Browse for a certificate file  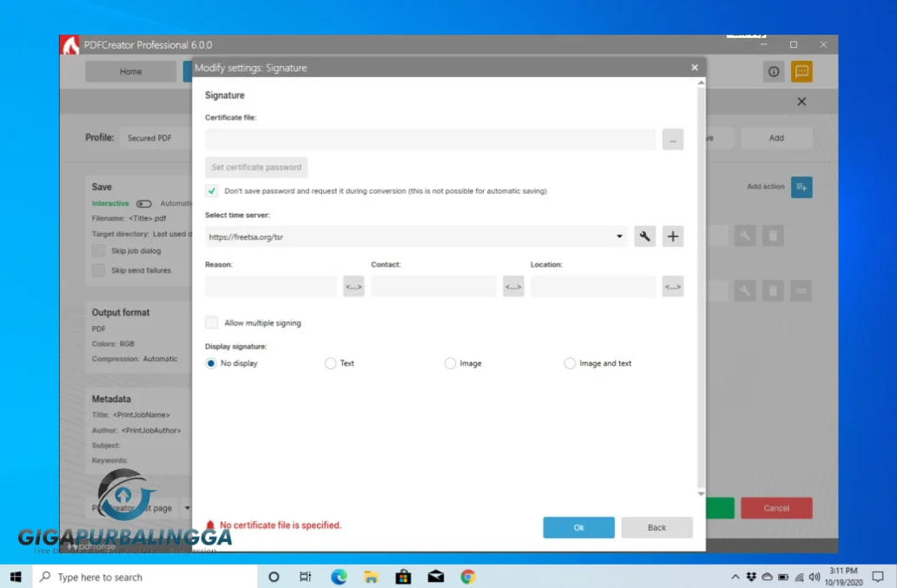coord(672,138)
